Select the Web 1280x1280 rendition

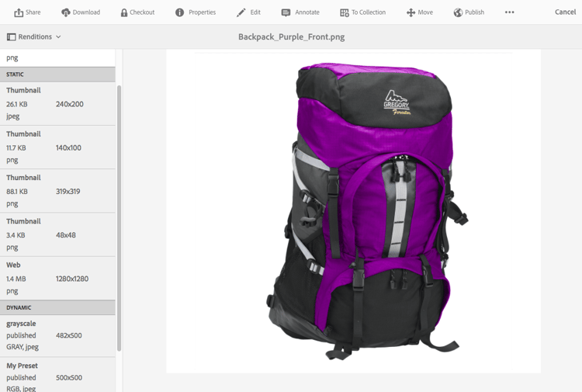coord(57,279)
